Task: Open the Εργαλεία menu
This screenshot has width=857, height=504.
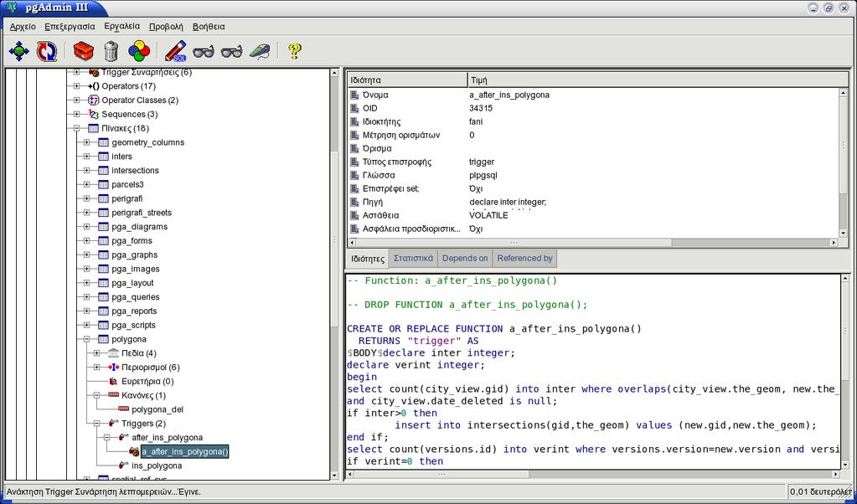Action: 121,26
